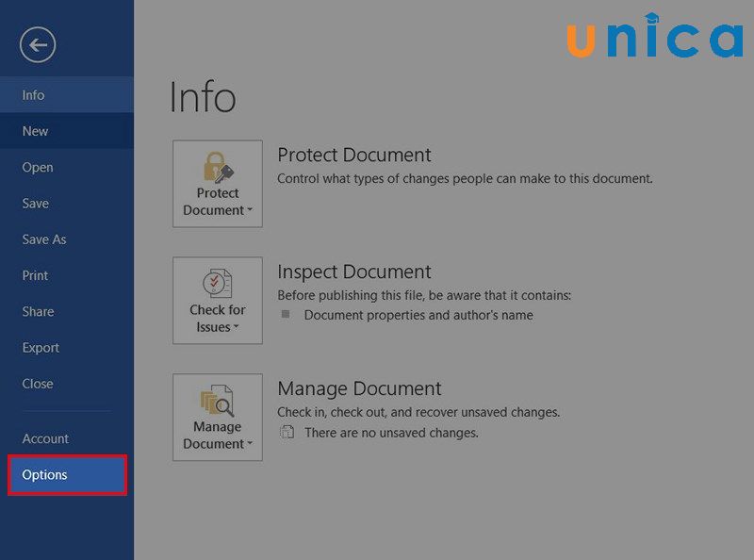This screenshot has width=754, height=560.
Task: Click the Unica logo
Action: tap(654, 36)
